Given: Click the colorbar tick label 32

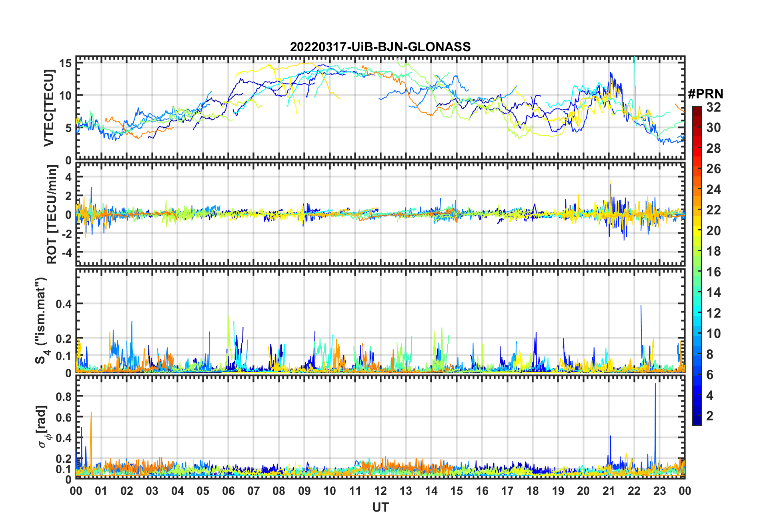Looking at the screenshot, I should [713, 107].
